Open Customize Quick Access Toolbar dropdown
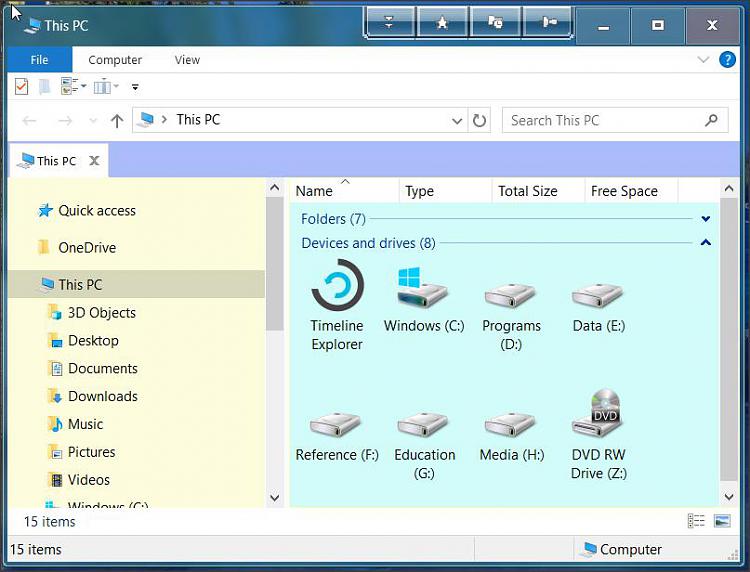The image size is (750, 572). pyautogui.click(x=135, y=88)
